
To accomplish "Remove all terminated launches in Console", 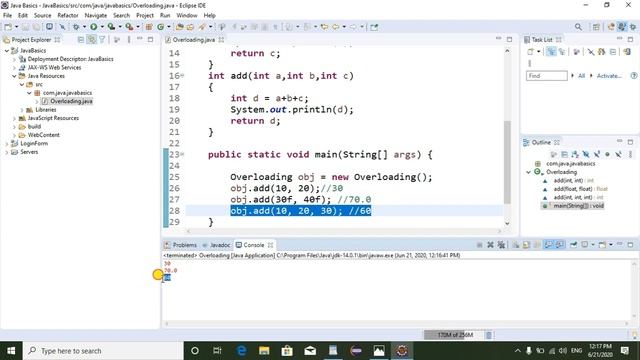I will tap(501, 245).
